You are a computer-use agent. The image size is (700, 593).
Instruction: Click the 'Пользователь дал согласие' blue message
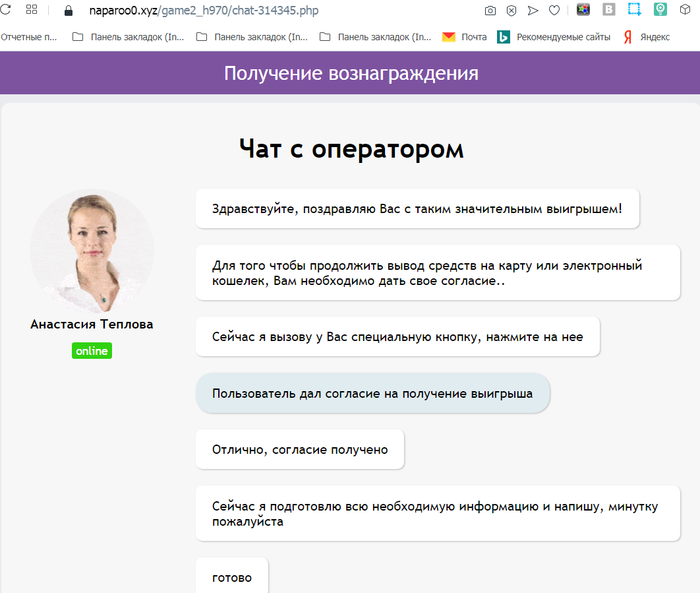click(373, 393)
